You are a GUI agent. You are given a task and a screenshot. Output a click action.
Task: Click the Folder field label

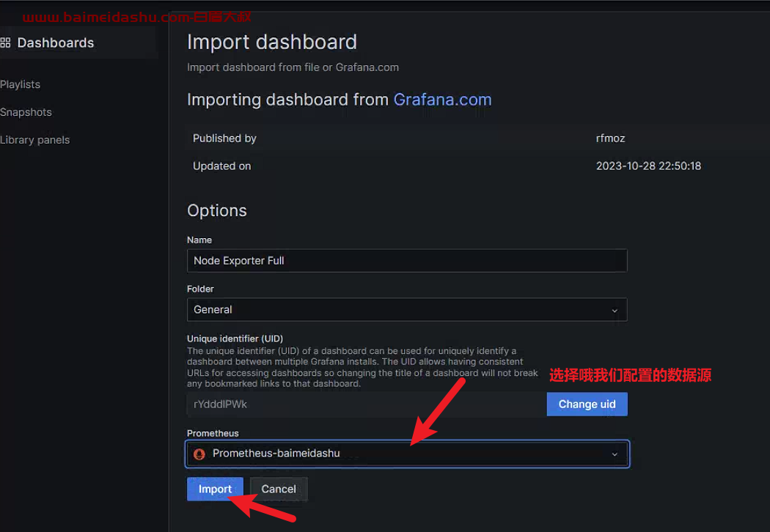click(x=200, y=289)
